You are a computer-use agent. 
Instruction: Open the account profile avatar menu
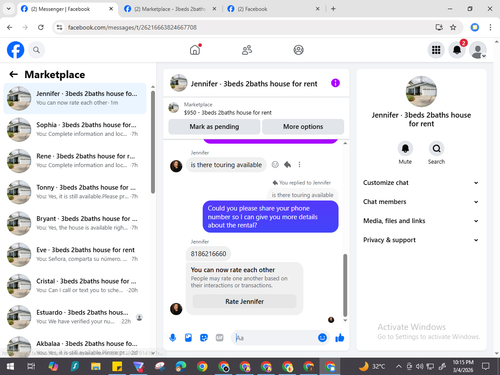click(x=478, y=50)
